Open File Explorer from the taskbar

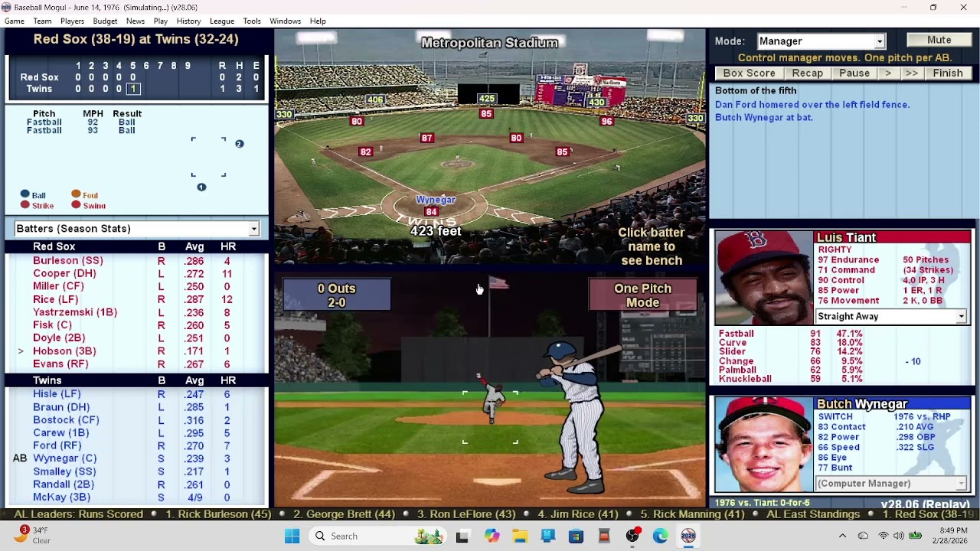tap(520, 536)
